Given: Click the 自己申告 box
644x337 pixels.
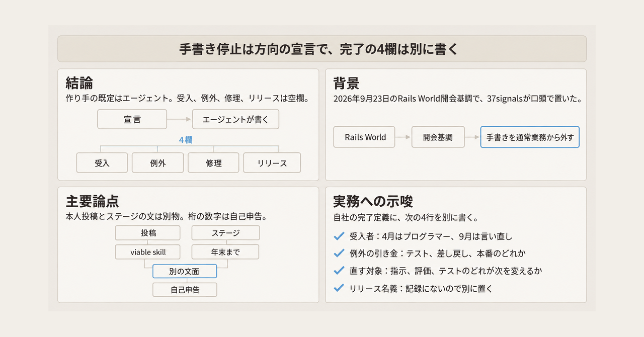Looking at the screenshot, I should [185, 290].
